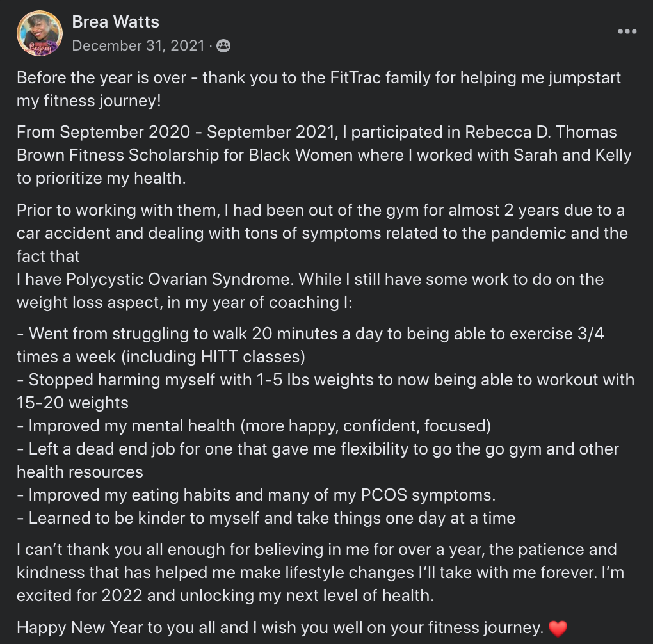Select the line starting "I can't thank you all"

click(x=316, y=549)
